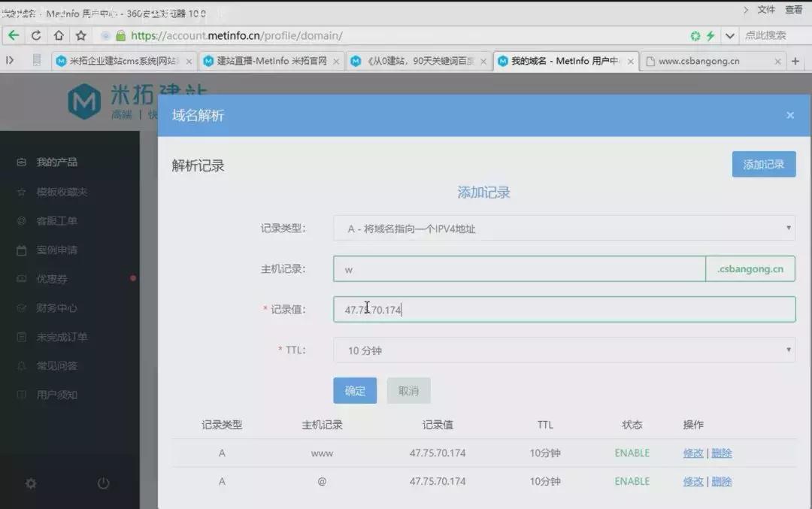Expand the address bar dropdown chevron
Image resolution: width=812 pixels, height=509 pixels.
pos(730,35)
